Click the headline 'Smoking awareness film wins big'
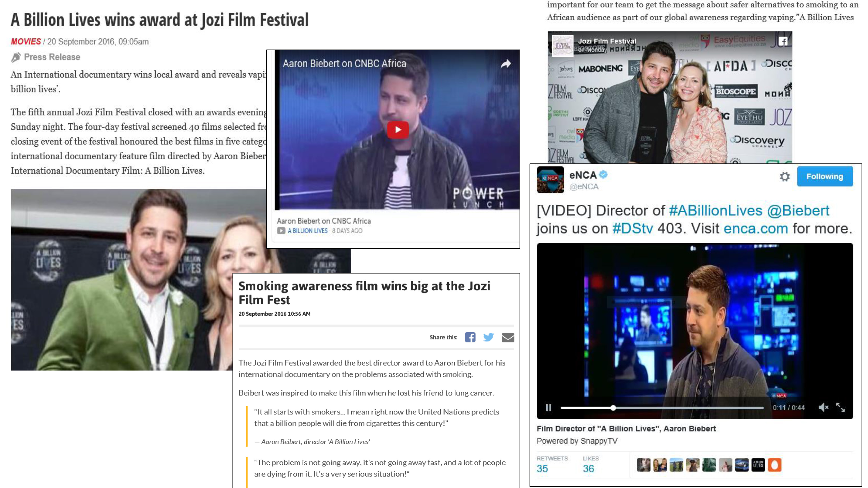Image resolution: width=868 pixels, height=488 pixels. 364,293
